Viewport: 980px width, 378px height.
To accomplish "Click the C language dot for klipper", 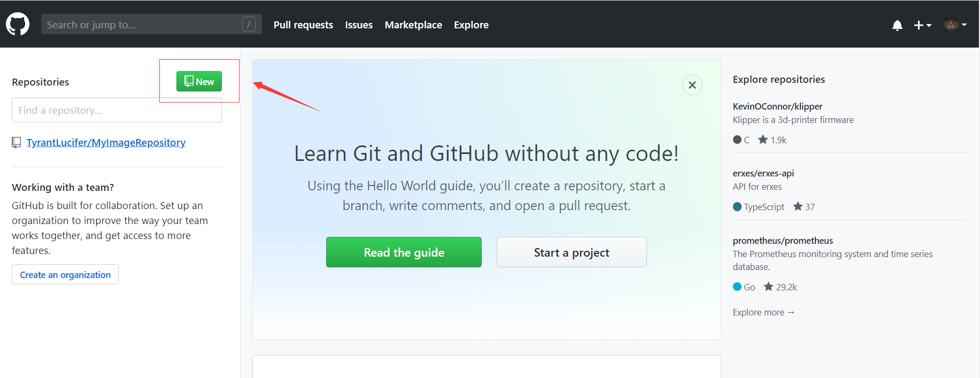I will (x=737, y=140).
